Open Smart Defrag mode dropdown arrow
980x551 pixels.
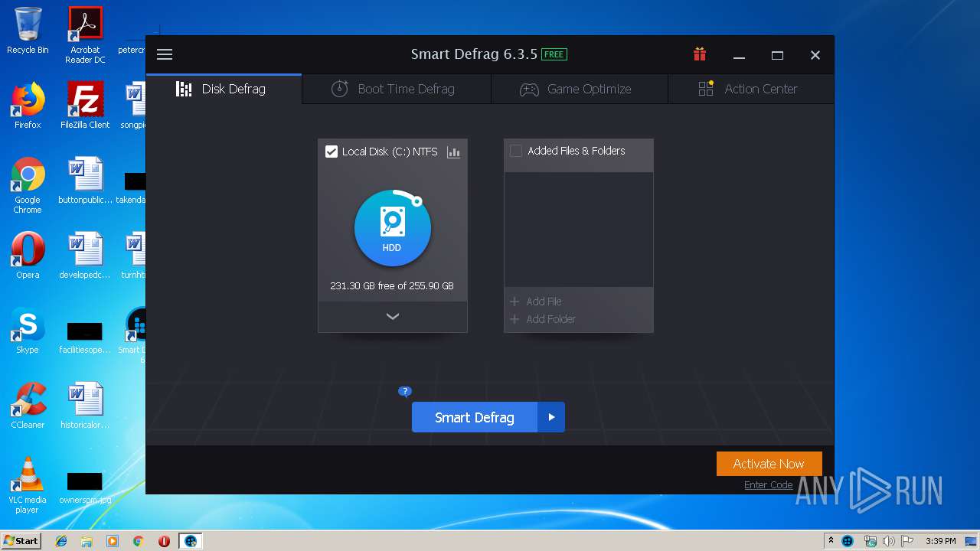click(551, 417)
